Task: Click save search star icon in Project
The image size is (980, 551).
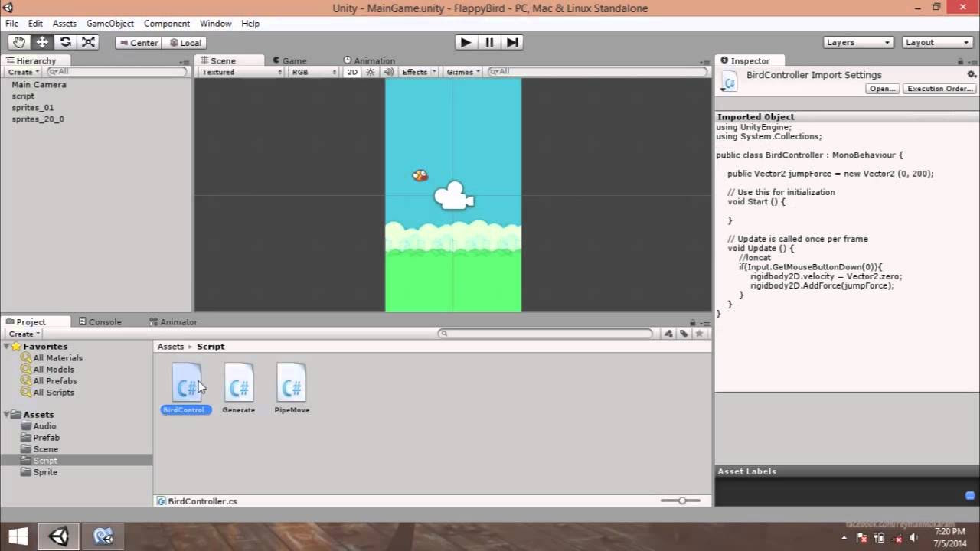Action: [x=700, y=334]
